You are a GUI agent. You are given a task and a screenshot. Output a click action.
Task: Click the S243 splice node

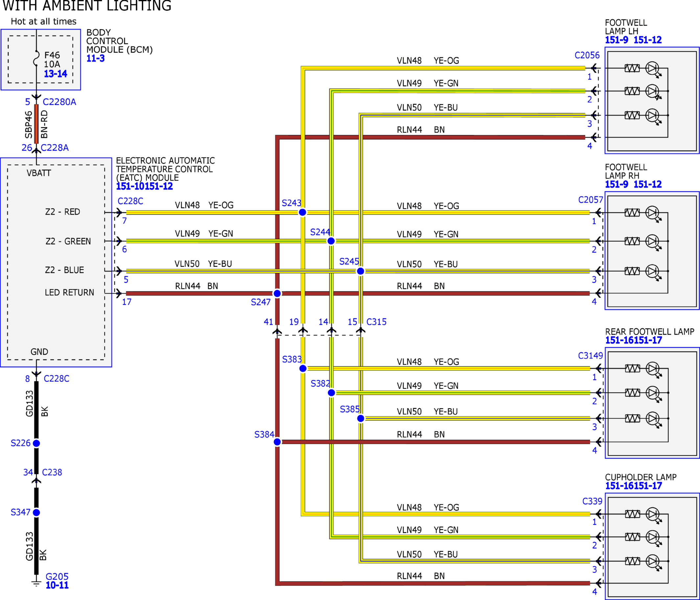pyautogui.click(x=302, y=212)
